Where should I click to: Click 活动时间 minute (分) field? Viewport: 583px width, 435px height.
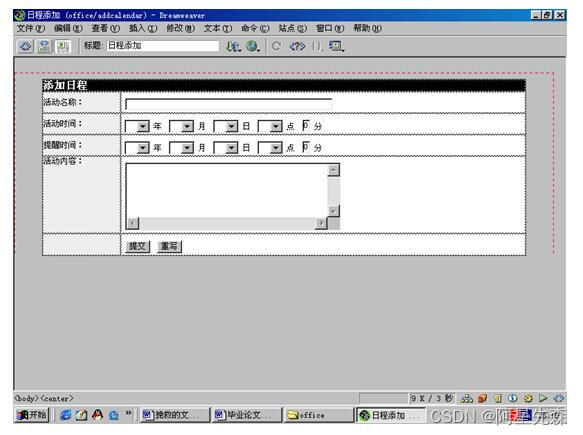point(306,126)
